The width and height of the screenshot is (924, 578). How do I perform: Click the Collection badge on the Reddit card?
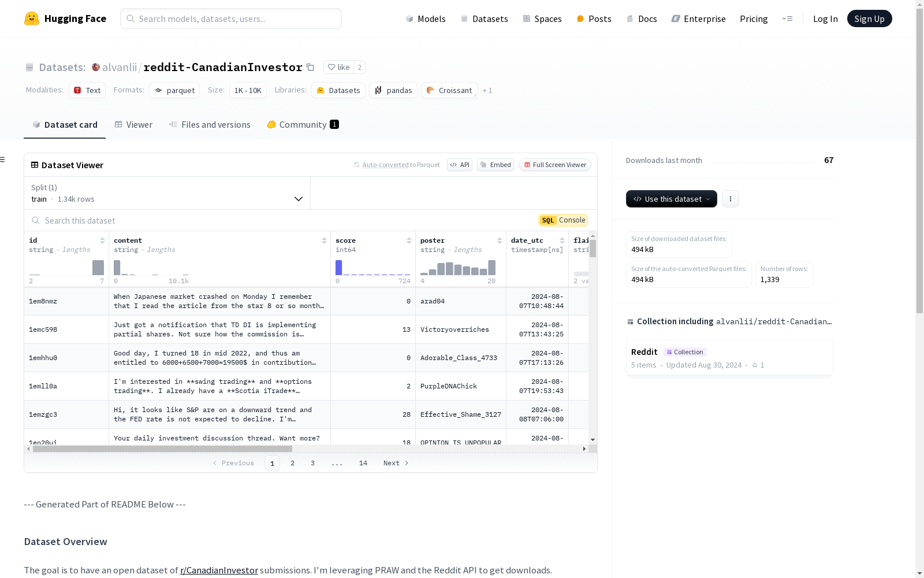tap(685, 352)
